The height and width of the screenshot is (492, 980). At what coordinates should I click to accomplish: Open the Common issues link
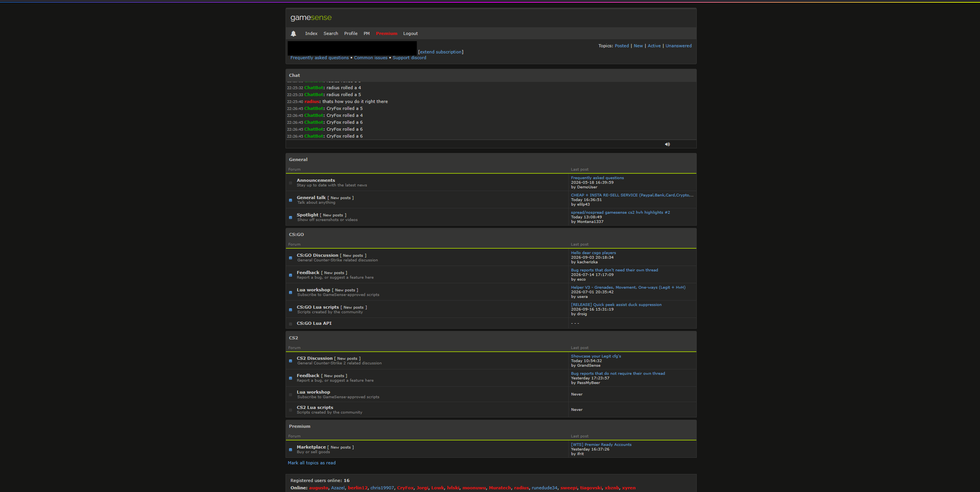(x=371, y=58)
